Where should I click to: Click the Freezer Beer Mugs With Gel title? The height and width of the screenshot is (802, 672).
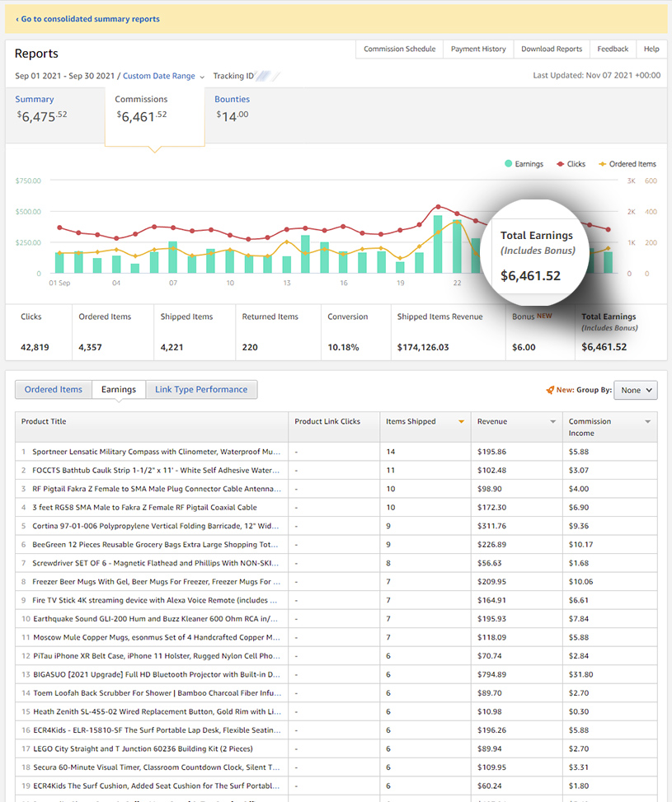[156, 582]
